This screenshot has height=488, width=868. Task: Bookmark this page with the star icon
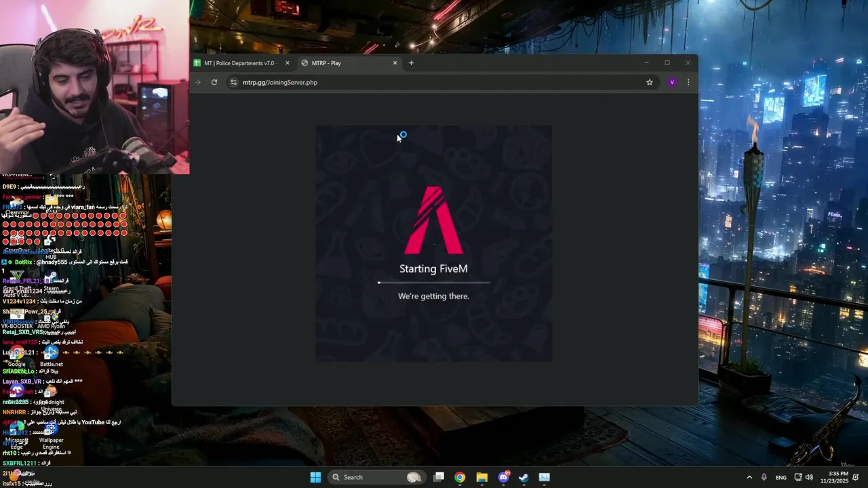[x=649, y=82]
